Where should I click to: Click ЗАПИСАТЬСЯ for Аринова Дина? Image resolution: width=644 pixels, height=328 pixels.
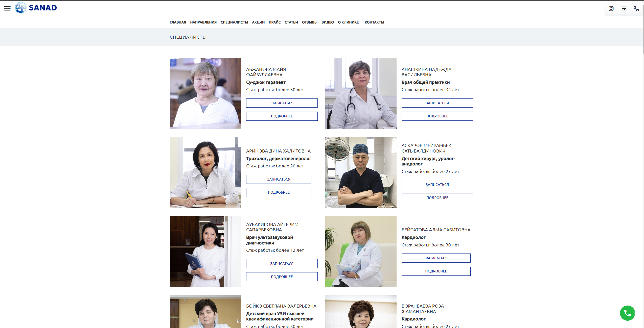(x=279, y=179)
